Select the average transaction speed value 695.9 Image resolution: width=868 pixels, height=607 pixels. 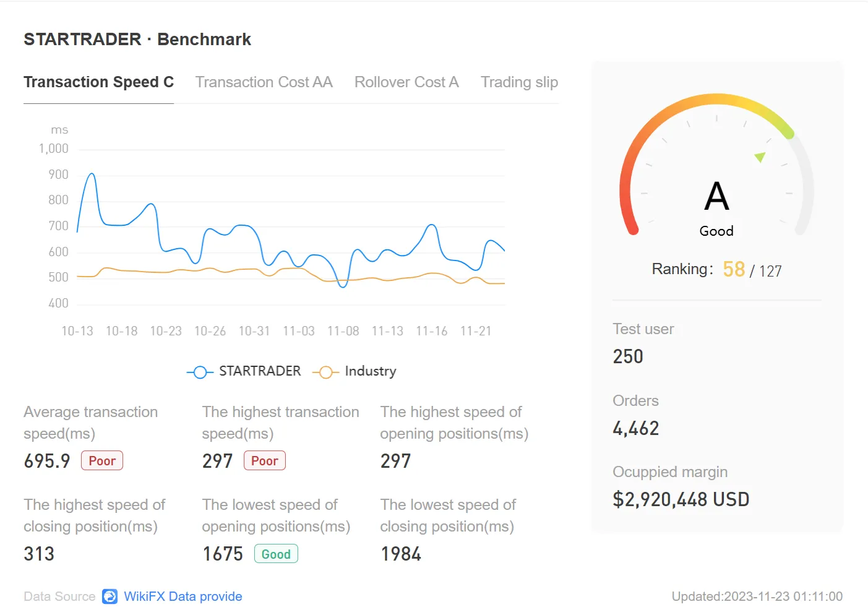click(47, 461)
